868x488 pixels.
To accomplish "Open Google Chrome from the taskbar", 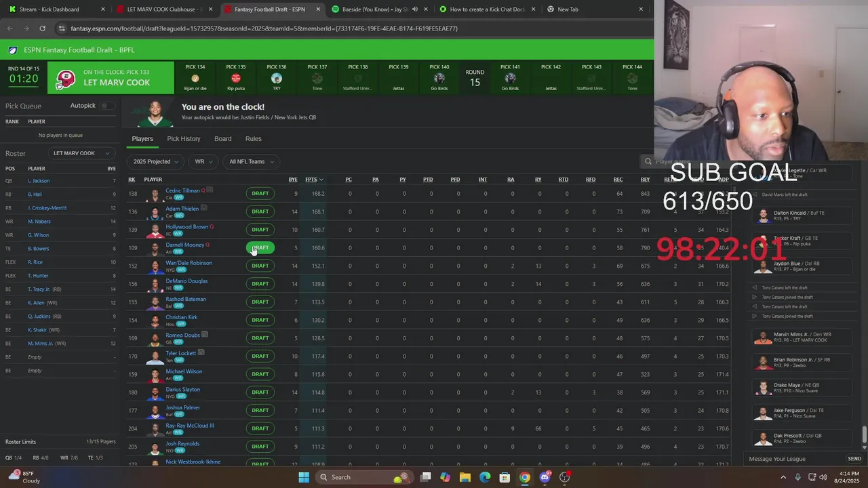I will point(525,477).
